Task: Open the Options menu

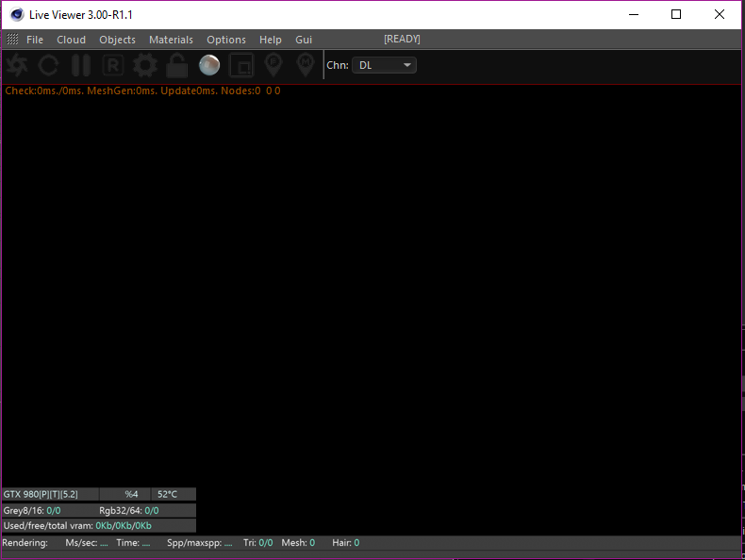Action: (x=226, y=40)
